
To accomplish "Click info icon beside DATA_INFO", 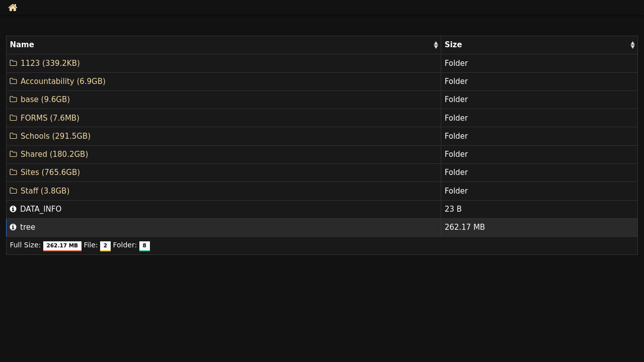I will 13,209.
